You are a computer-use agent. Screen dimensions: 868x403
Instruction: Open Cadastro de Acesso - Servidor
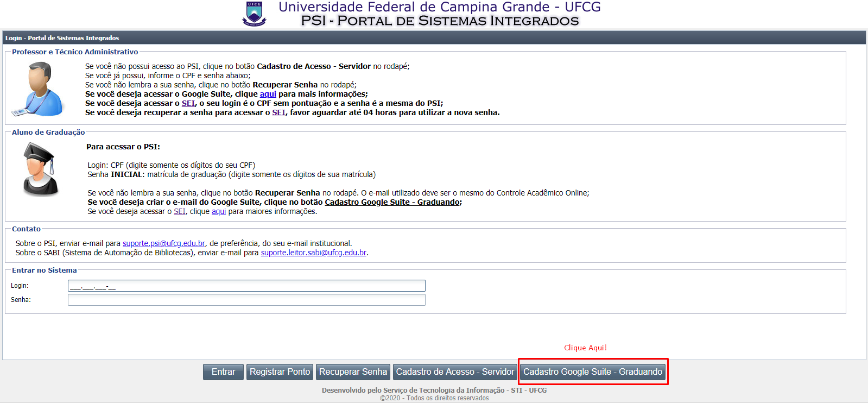(455, 372)
